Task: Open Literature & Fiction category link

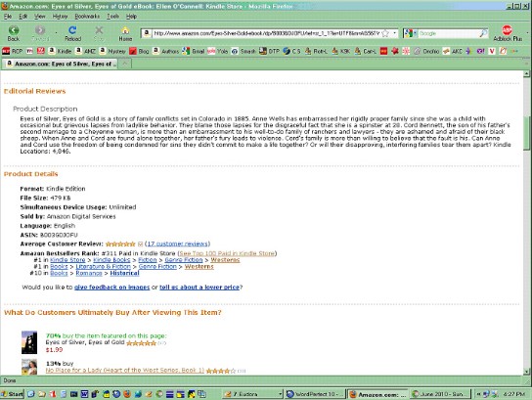Action: click(x=103, y=267)
